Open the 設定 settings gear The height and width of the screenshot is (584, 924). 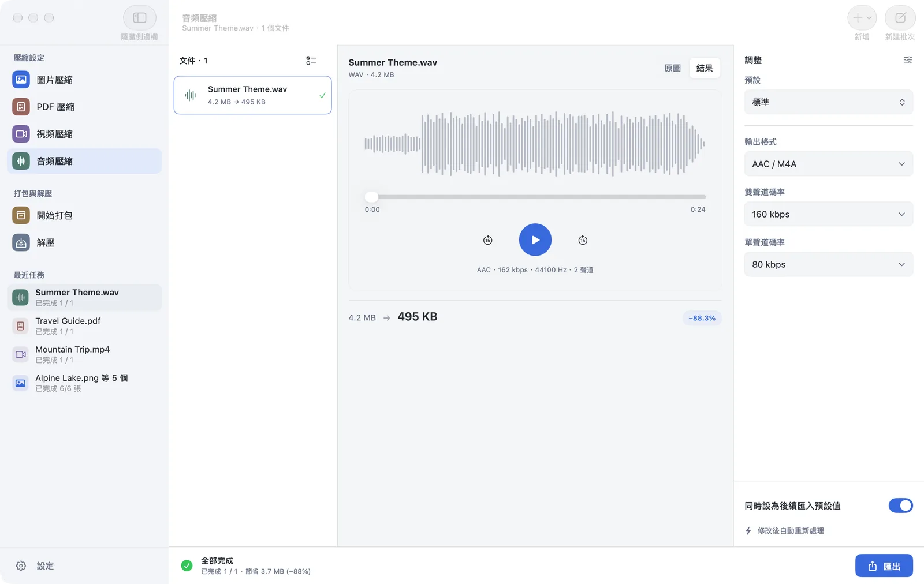[21, 566]
